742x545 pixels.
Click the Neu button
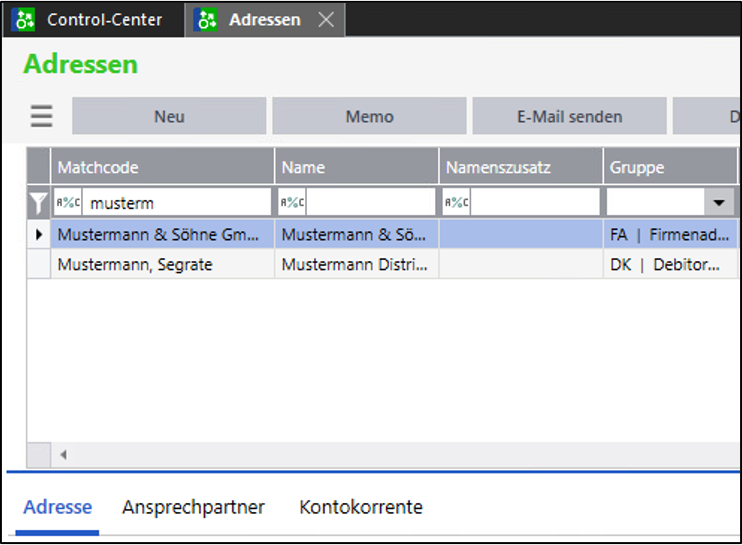(169, 116)
